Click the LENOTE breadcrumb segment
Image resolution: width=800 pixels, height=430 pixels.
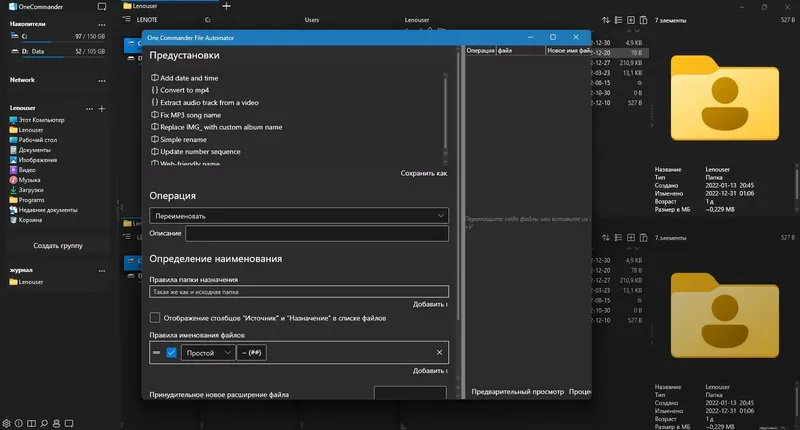pyautogui.click(x=147, y=20)
